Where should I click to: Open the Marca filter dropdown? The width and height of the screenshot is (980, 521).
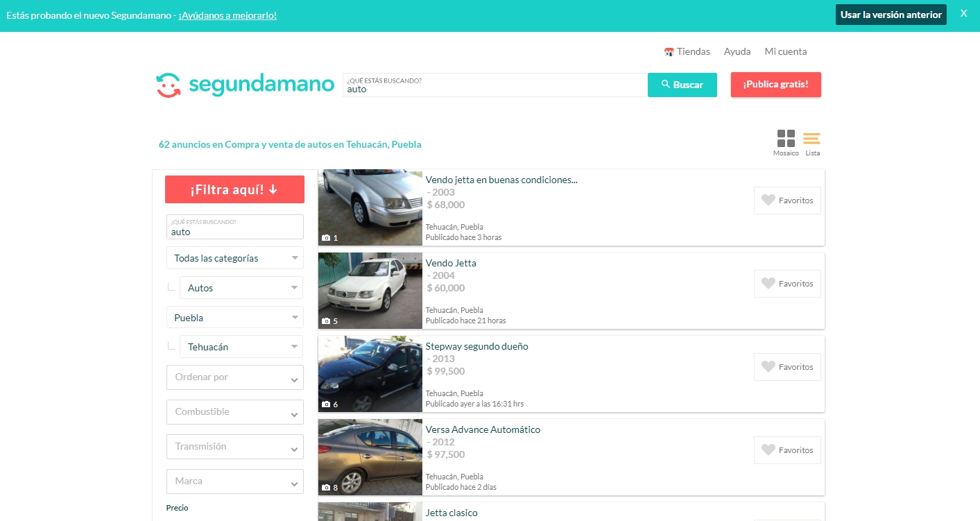[x=235, y=481]
